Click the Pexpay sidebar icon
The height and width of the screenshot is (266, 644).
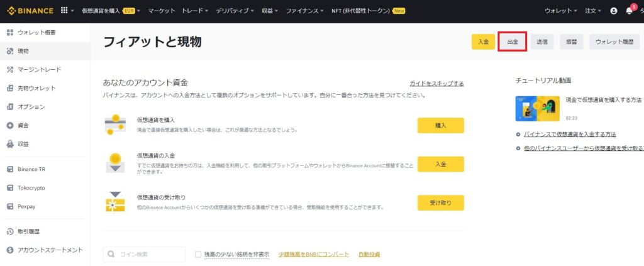(x=10, y=206)
